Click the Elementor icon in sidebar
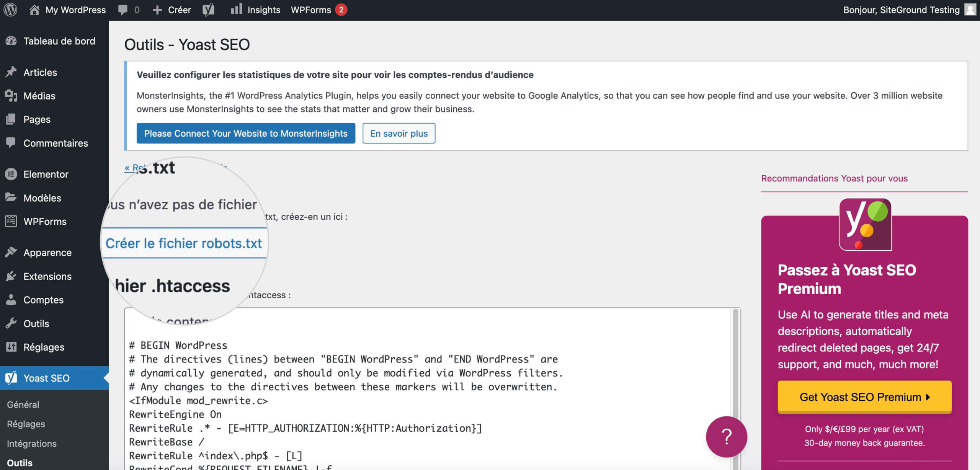The height and width of the screenshot is (470, 980). pyautogui.click(x=11, y=174)
